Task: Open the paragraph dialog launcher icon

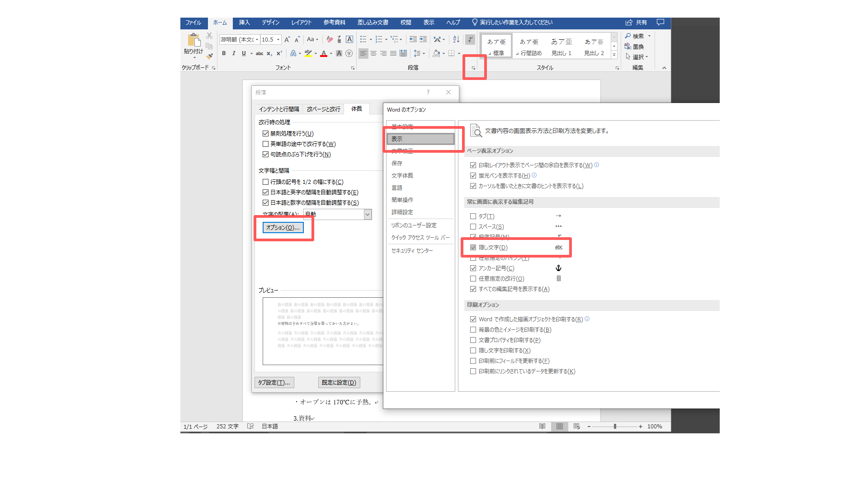Action: pos(473,67)
